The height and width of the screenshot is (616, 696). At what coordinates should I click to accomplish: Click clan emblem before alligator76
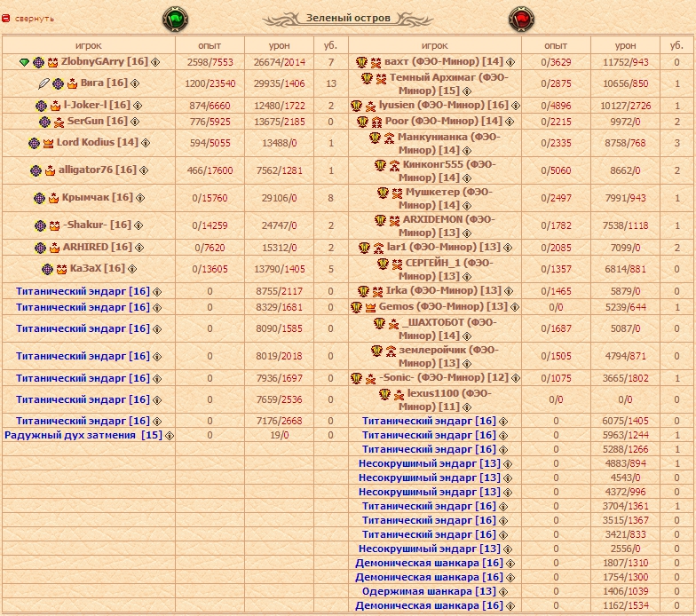[36, 170]
